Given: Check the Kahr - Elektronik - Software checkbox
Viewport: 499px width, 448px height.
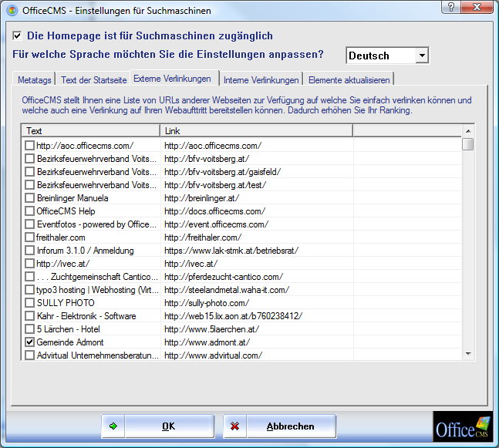Looking at the screenshot, I should (x=29, y=316).
